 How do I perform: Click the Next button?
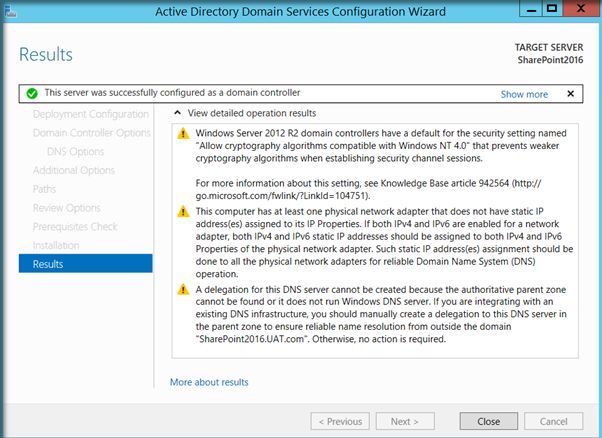[x=404, y=421]
